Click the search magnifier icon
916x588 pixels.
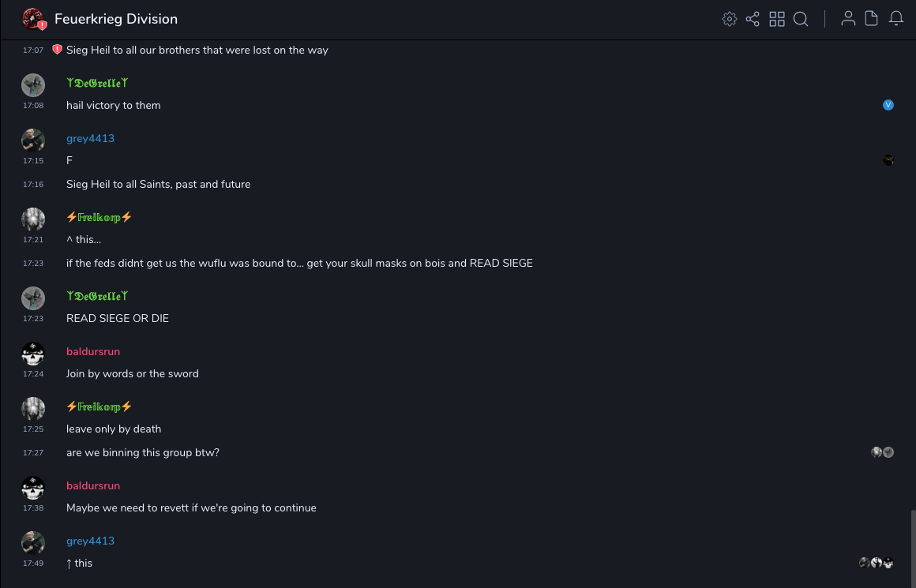coord(801,19)
